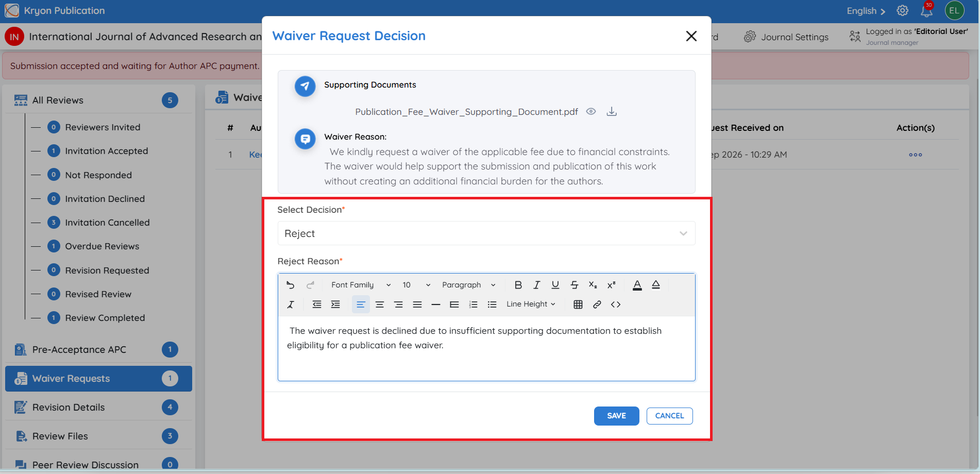Toggle Underline formatting in the editor
The width and height of the screenshot is (980, 474).
555,285
